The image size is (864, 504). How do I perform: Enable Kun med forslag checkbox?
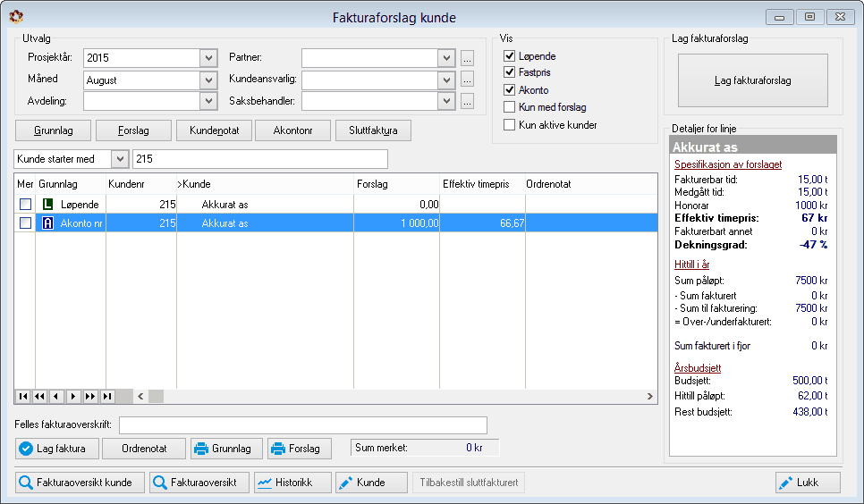click(509, 107)
